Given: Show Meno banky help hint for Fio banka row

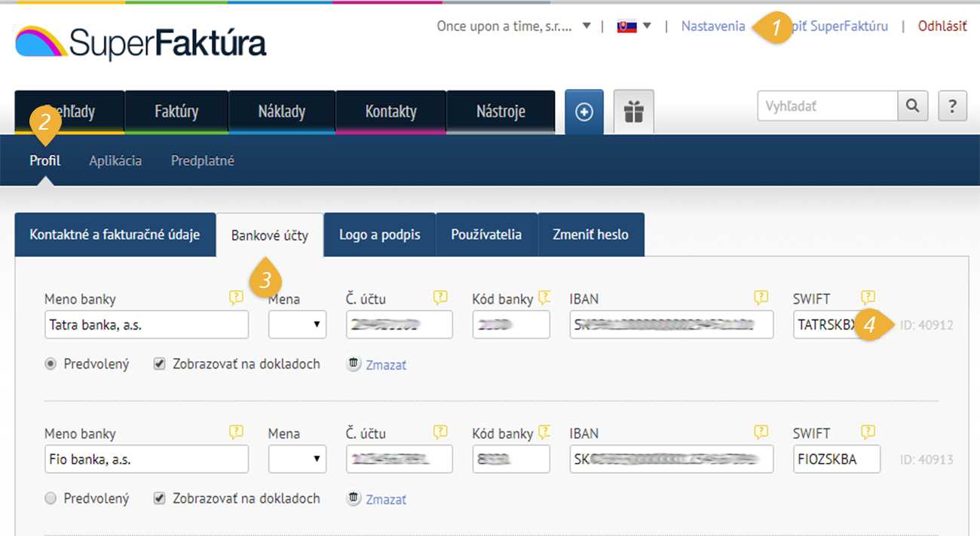Looking at the screenshot, I should click(236, 433).
